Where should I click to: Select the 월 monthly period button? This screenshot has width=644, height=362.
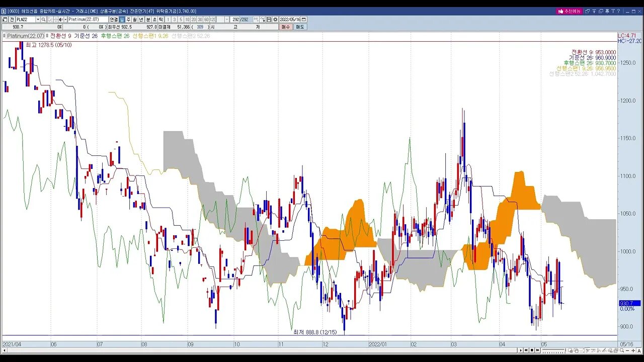(135, 19)
